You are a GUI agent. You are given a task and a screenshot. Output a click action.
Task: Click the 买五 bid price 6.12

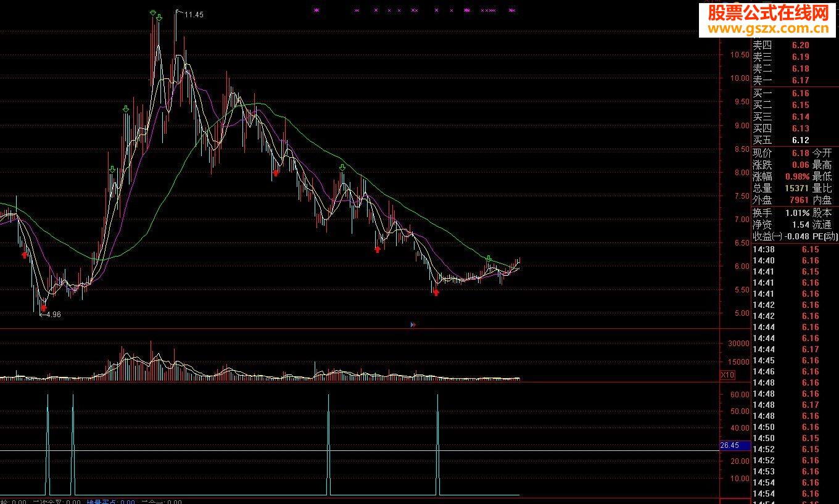(x=800, y=140)
